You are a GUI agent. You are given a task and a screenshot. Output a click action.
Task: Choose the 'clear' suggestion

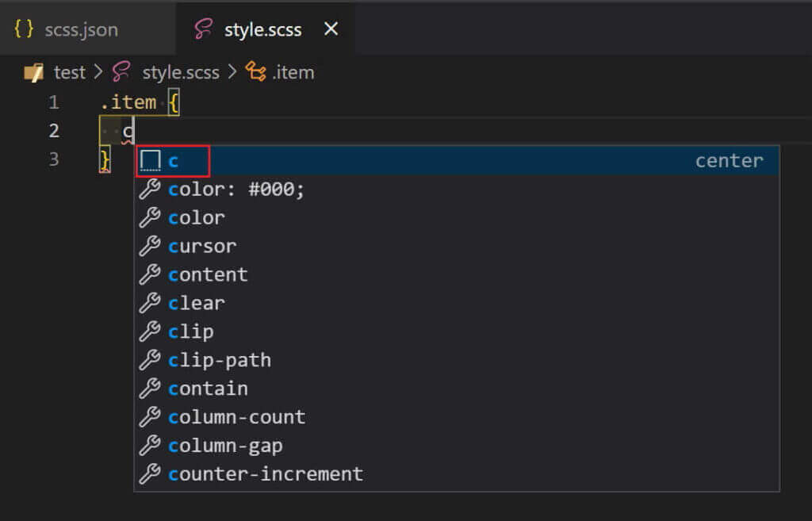pyautogui.click(x=457, y=303)
